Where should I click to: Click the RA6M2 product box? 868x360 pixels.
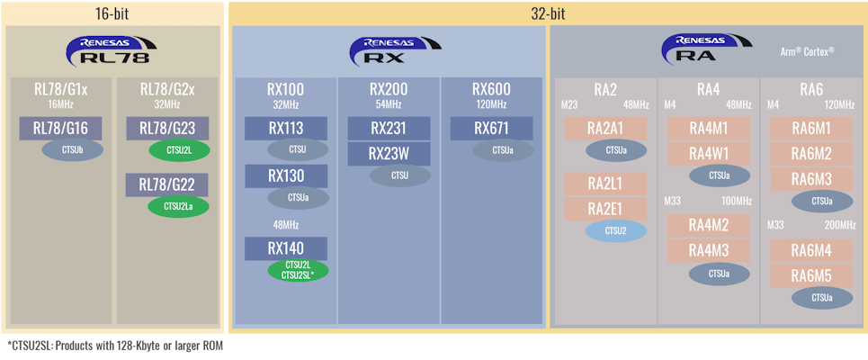811,154
